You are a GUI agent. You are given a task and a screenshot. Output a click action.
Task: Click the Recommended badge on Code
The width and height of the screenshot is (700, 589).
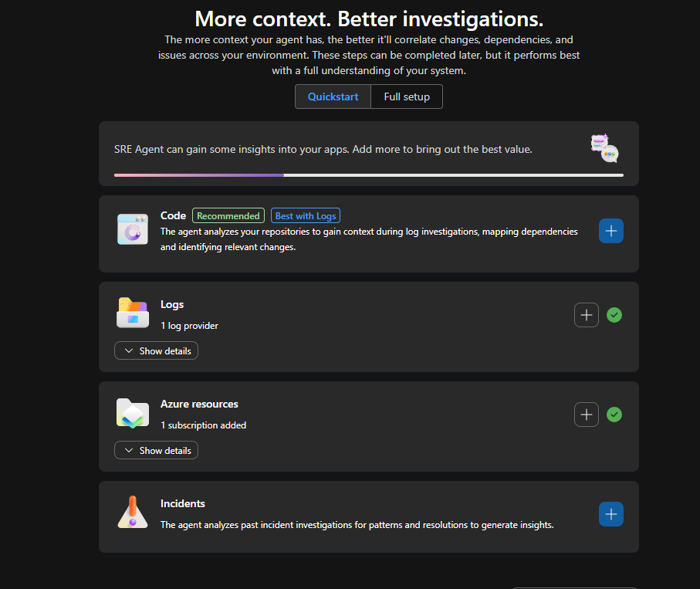tap(228, 215)
